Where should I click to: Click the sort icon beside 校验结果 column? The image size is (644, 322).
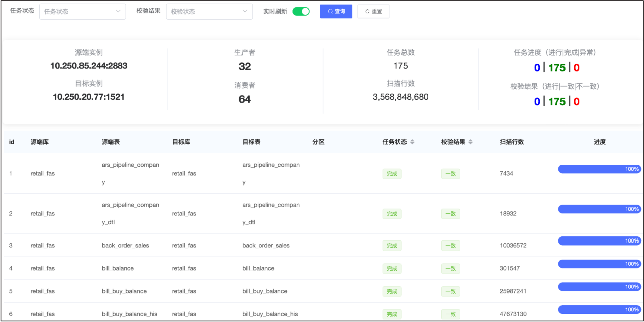470,142
